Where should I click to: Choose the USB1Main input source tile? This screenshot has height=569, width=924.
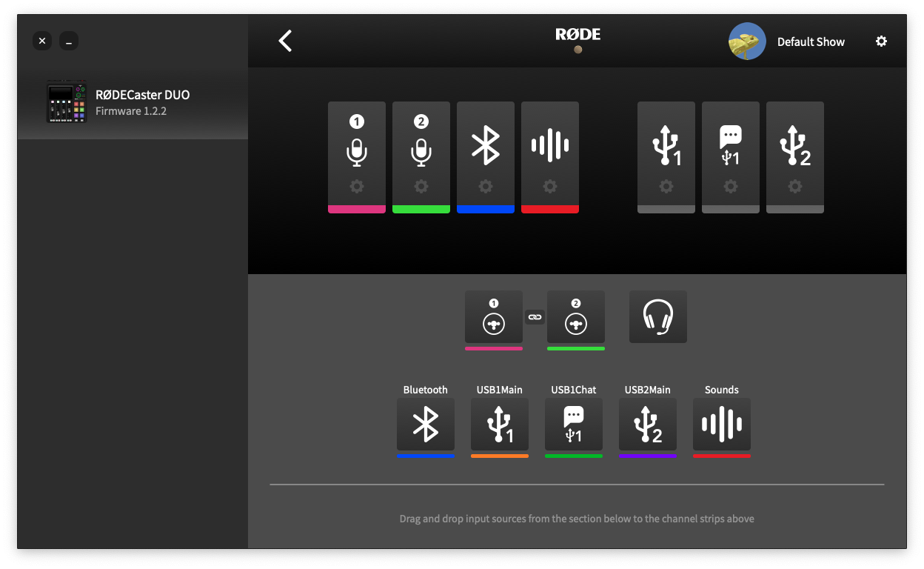click(500, 425)
